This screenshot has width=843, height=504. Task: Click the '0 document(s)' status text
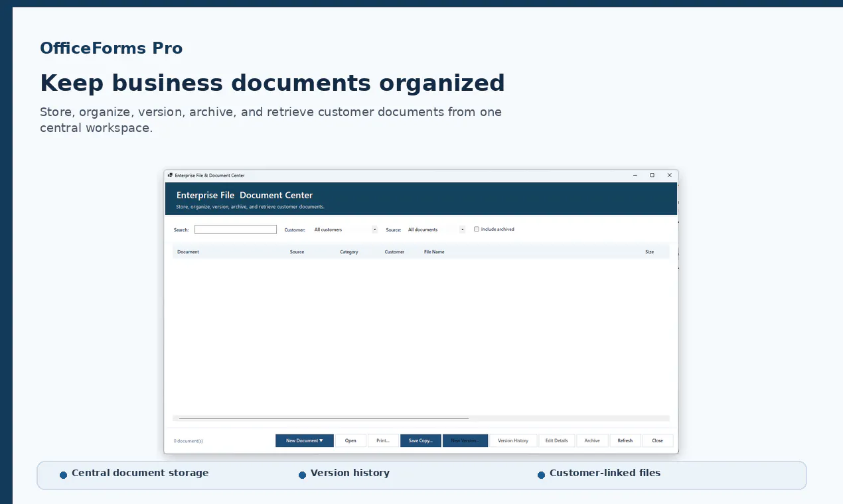click(x=189, y=441)
